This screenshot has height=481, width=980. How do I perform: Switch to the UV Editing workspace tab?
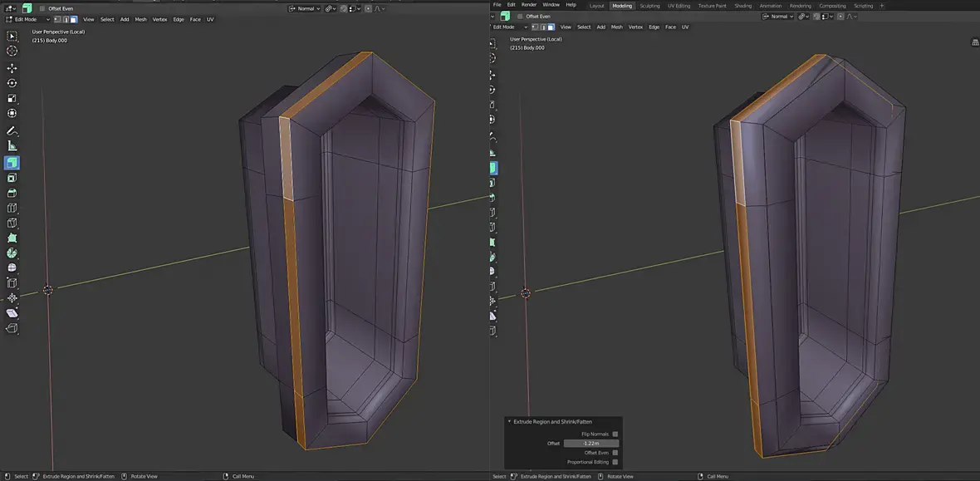coord(679,6)
